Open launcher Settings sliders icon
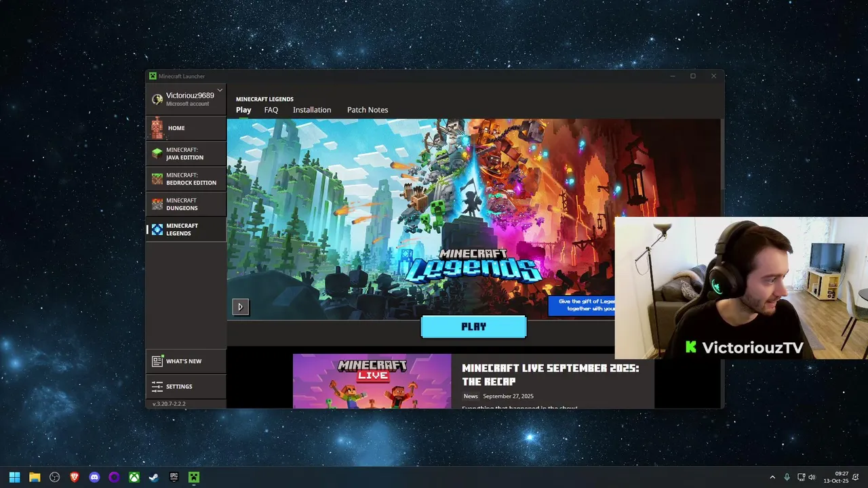Screen dimensions: 868x488 (x=157, y=386)
